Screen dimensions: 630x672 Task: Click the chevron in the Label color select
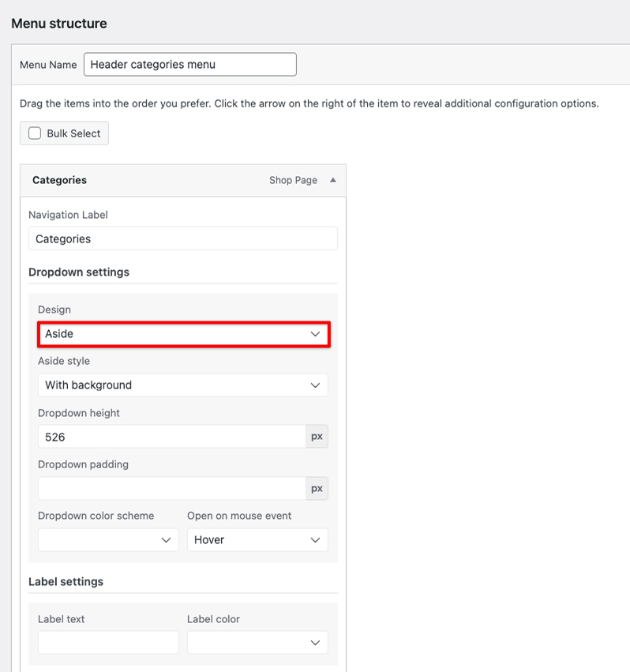click(x=315, y=643)
